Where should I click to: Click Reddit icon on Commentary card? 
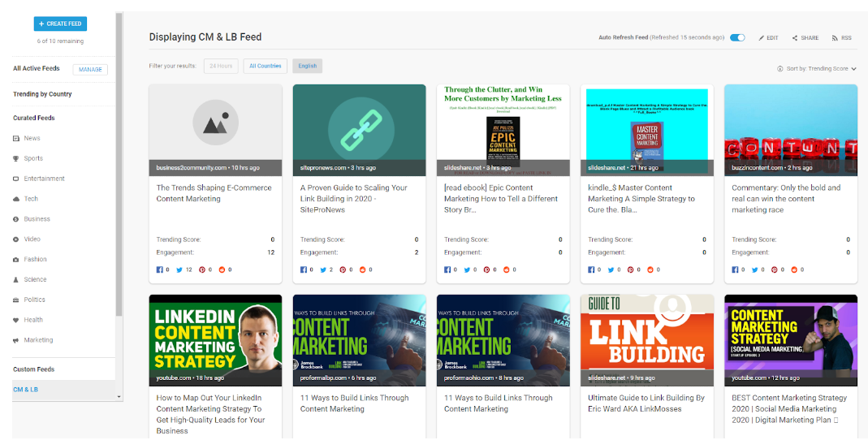(x=795, y=270)
